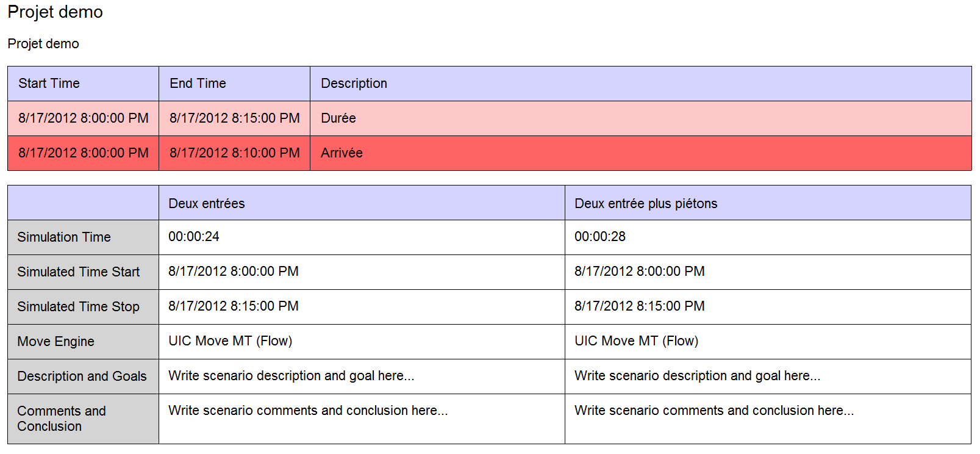Click the 00:00:24 simulation time value
The width and height of the screenshot is (980, 454).
pyautogui.click(x=194, y=237)
